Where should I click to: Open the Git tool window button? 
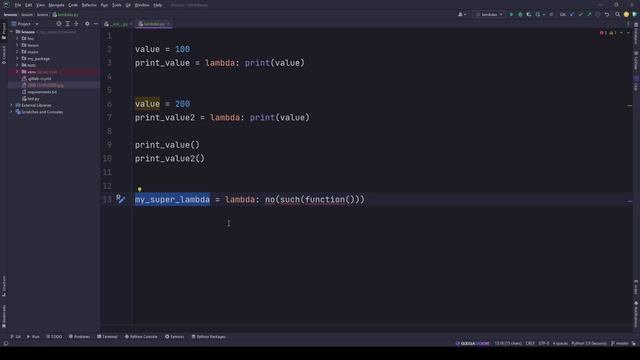pyautogui.click(x=16, y=337)
